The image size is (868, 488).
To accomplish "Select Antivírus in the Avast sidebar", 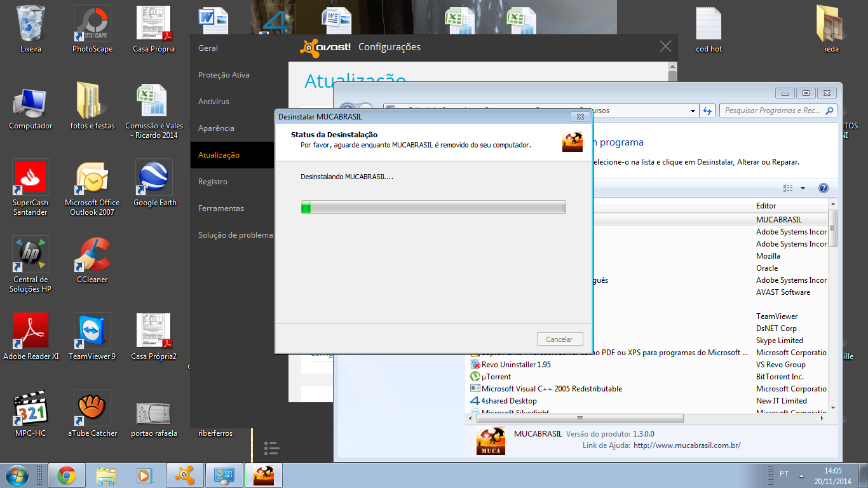I will point(214,102).
